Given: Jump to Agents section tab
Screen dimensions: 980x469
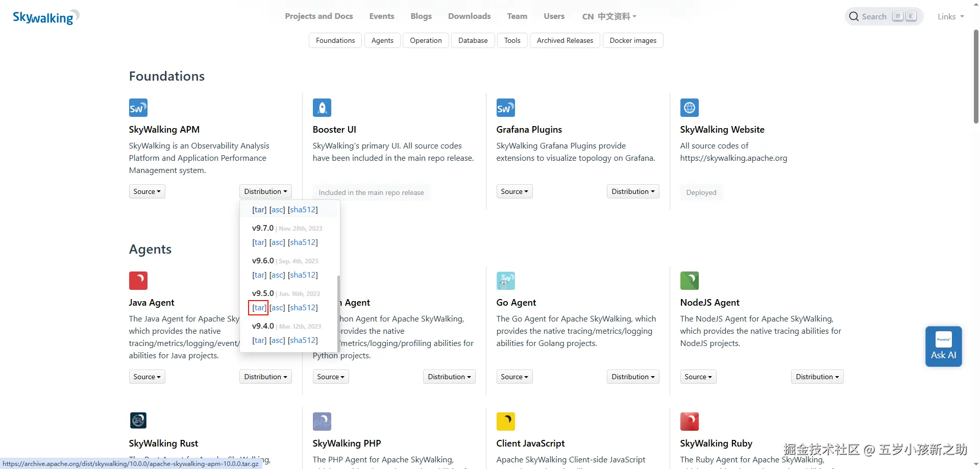Looking at the screenshot, I should tap(382, 40).
